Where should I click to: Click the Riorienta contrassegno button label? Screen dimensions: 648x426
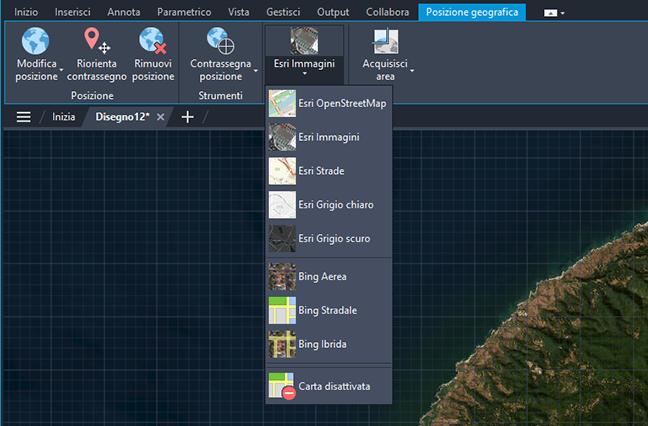coord(97,70)
